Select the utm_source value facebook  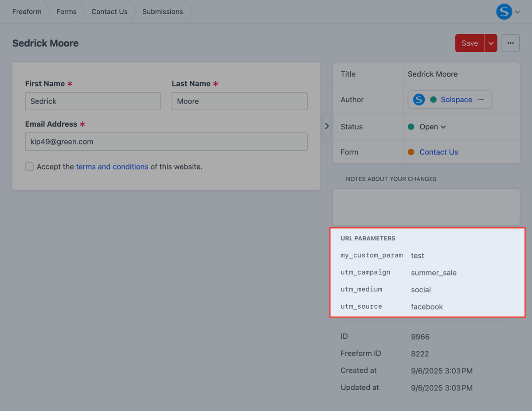coord(427,306)
